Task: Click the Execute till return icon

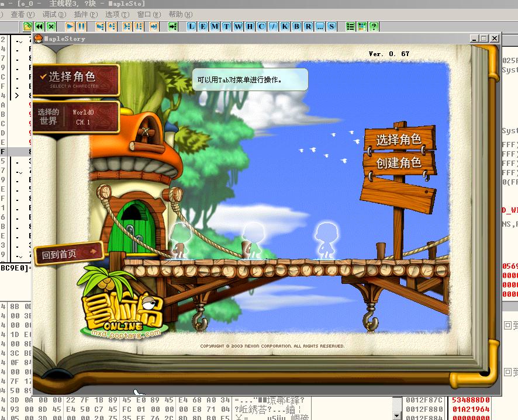Action: click(154, 26)
